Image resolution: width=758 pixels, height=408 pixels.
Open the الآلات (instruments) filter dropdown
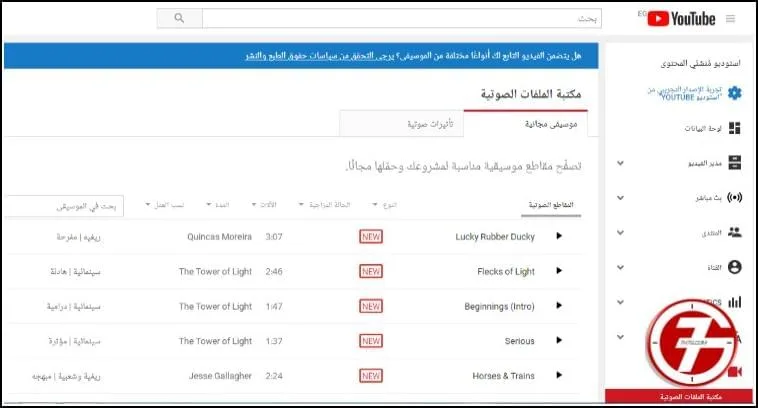[x=264, y=205]
